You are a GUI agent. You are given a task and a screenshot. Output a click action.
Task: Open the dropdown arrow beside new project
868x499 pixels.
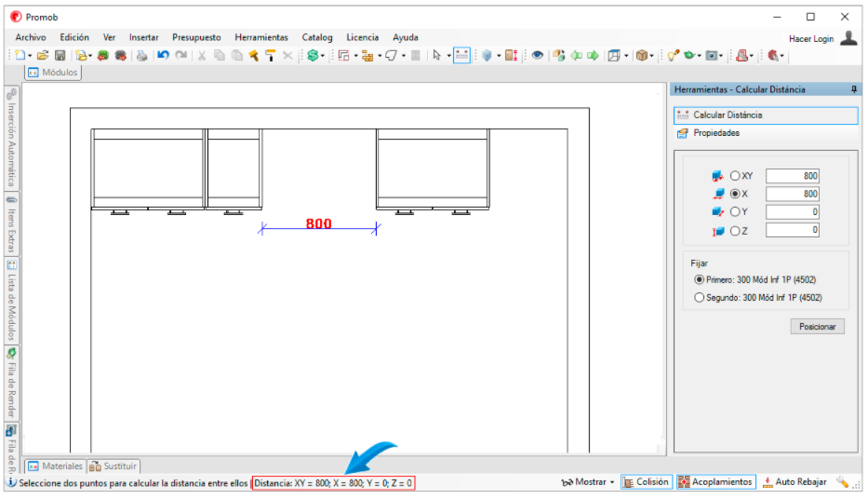tap(30, 56)
